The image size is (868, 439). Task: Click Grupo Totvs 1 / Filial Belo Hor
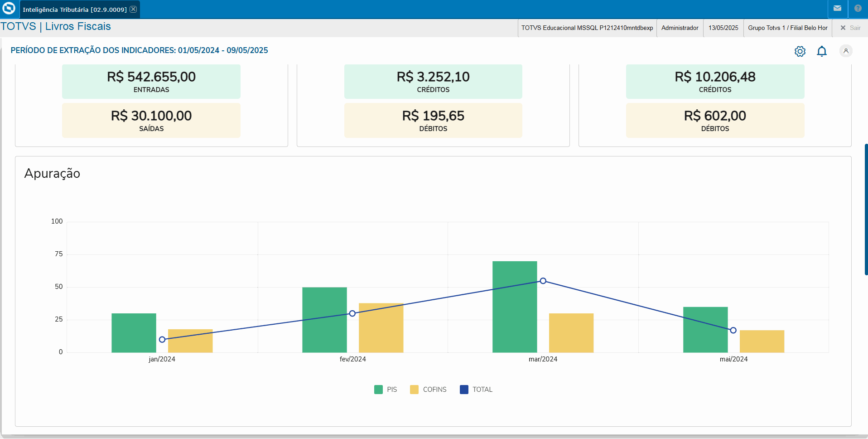787,28
